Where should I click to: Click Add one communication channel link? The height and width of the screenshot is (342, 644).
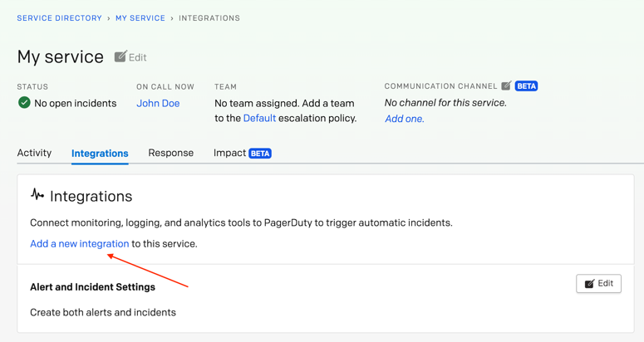coord(405,119)
